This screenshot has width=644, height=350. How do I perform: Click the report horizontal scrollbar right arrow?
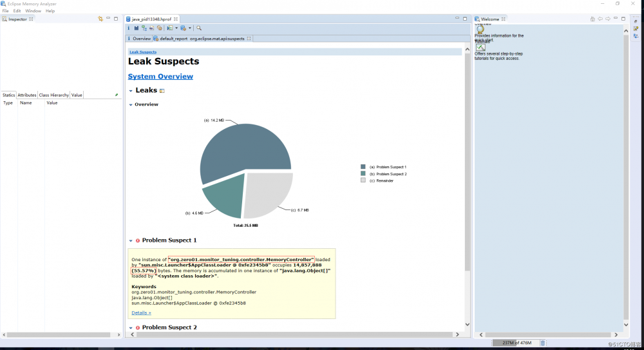tap(457, 335)
